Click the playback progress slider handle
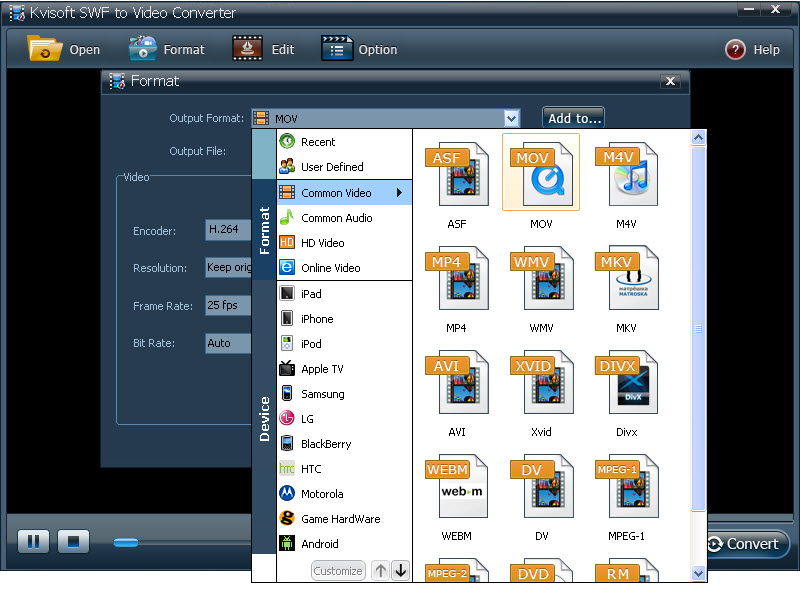 (126, 542)
